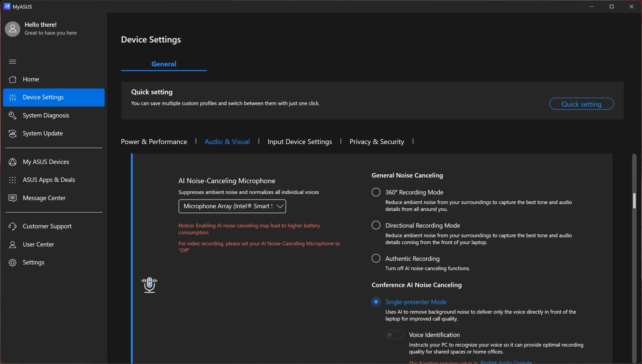Maximize the MyASUS window
Image resolution: width=642 pixels, height=364 pixels.
612,6
